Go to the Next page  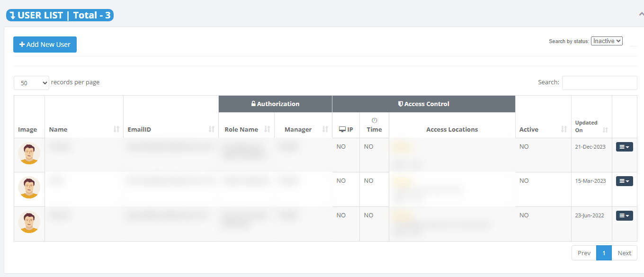tap(624, 253)
